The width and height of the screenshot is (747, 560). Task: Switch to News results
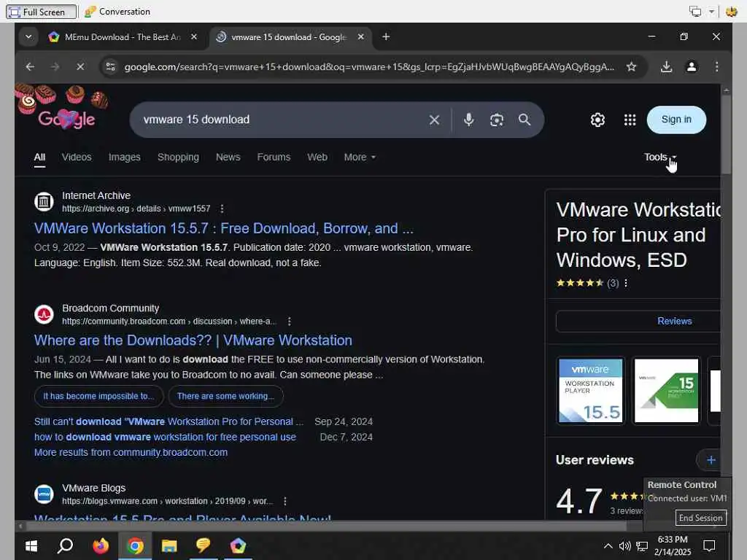point(228,157)
